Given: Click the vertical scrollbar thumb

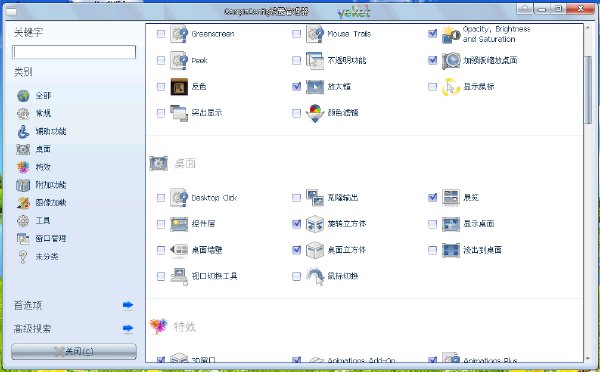Looking at the screenshot, I should point(588,89).
